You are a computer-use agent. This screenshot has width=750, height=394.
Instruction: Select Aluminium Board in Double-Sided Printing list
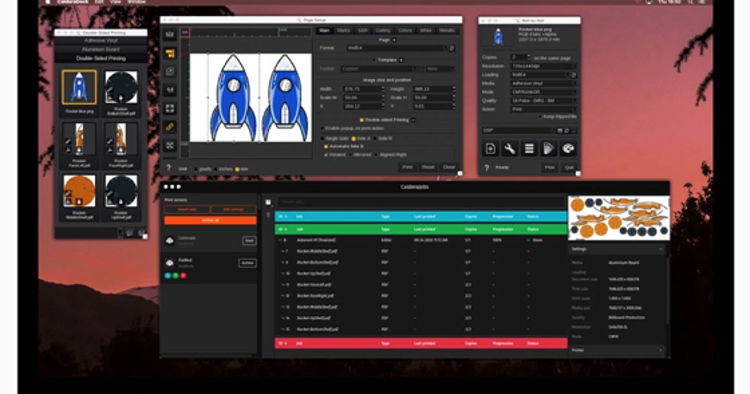(100, 50)
